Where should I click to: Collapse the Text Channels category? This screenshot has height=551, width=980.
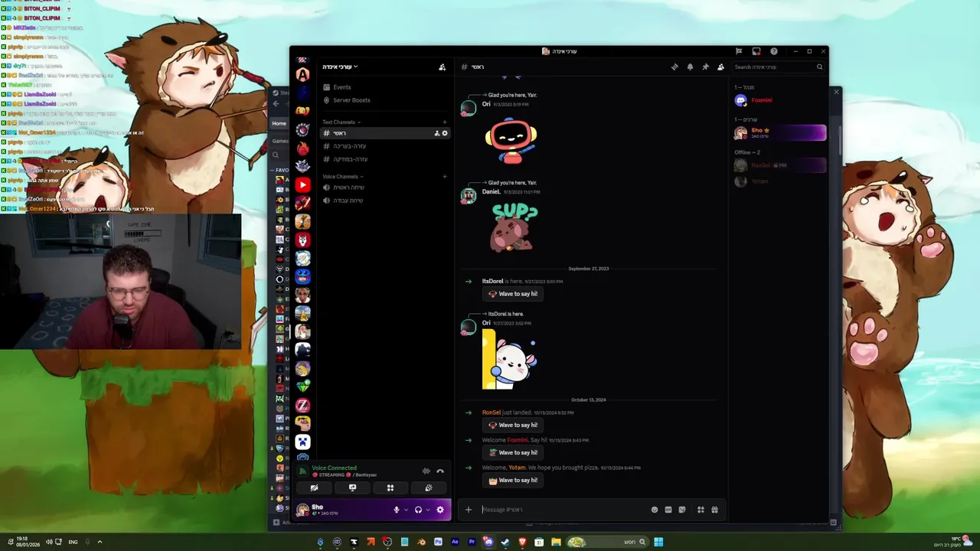click(341, 122)
